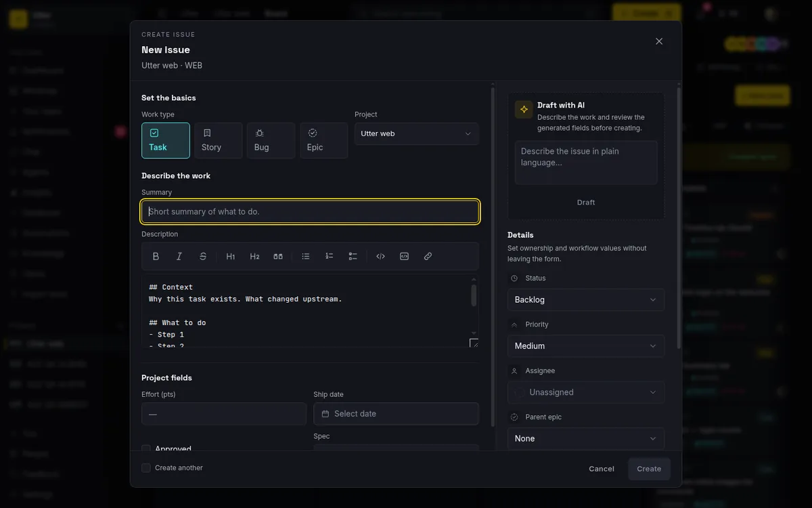Tick the Approved checkbox
812x508 pixels.
[146, 448]
